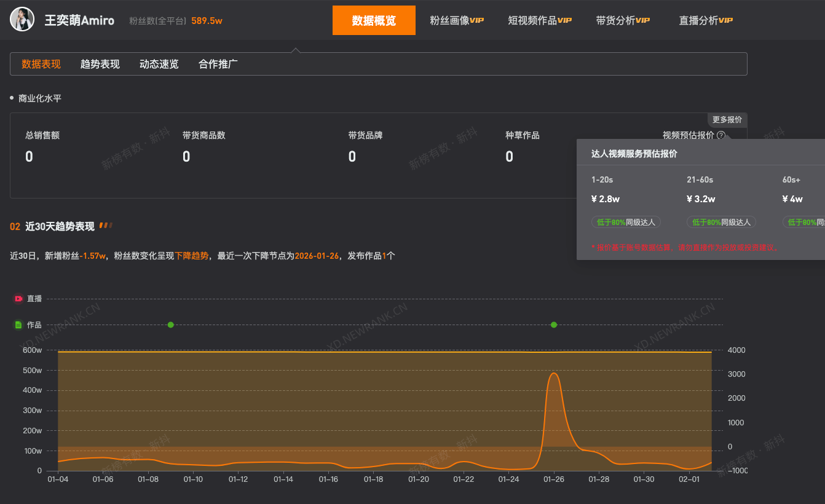This screenshot has height=504, width=825.
Task: Open 短视频作品 in the top navigation
Action: [535, 20]
